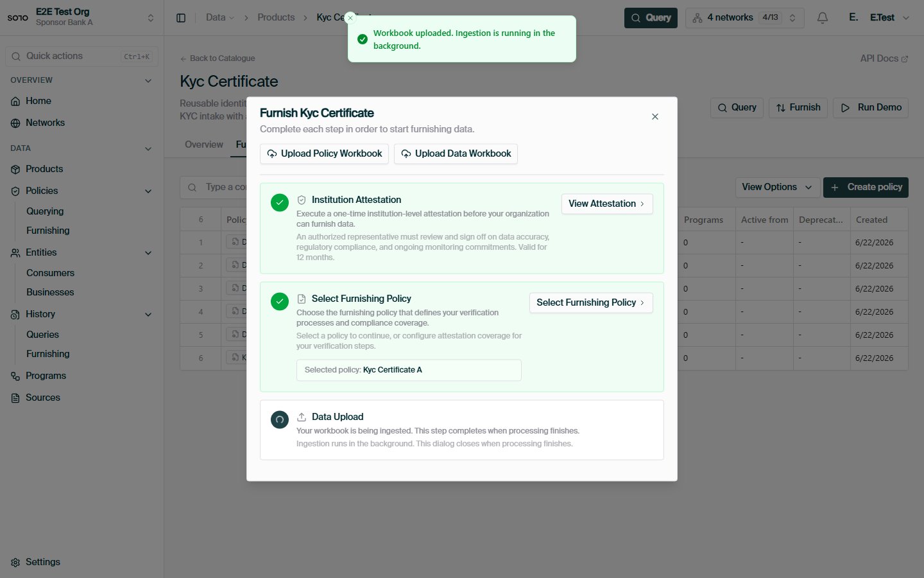Screen dimensions: 924x578
Task: Click the Home house icon
Action: click(x=15, y=101)
